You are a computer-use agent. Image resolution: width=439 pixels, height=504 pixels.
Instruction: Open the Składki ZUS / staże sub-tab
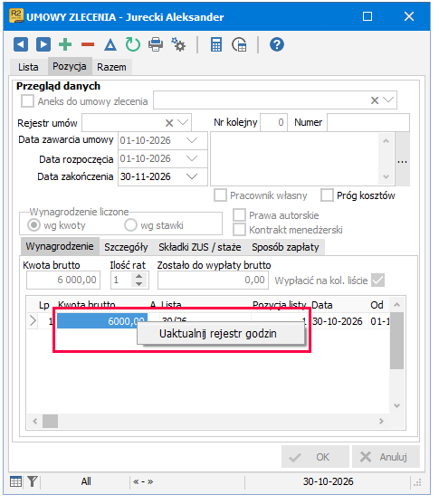200,247
